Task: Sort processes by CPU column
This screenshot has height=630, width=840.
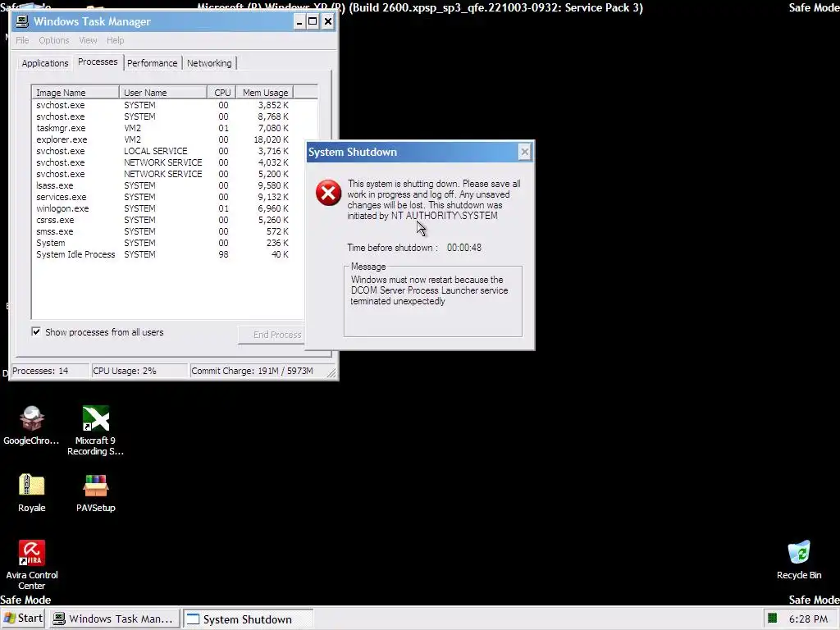Action: click(221, 93)
